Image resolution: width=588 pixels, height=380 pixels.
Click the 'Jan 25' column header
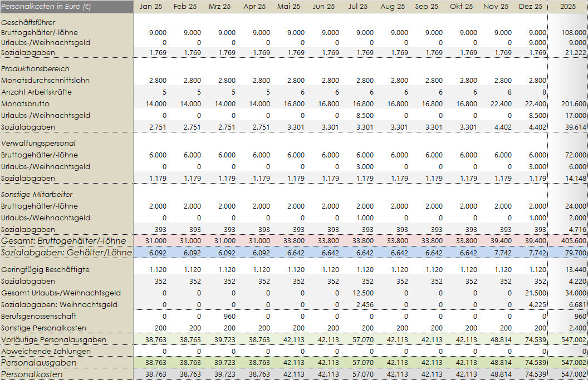pos(151,6)
